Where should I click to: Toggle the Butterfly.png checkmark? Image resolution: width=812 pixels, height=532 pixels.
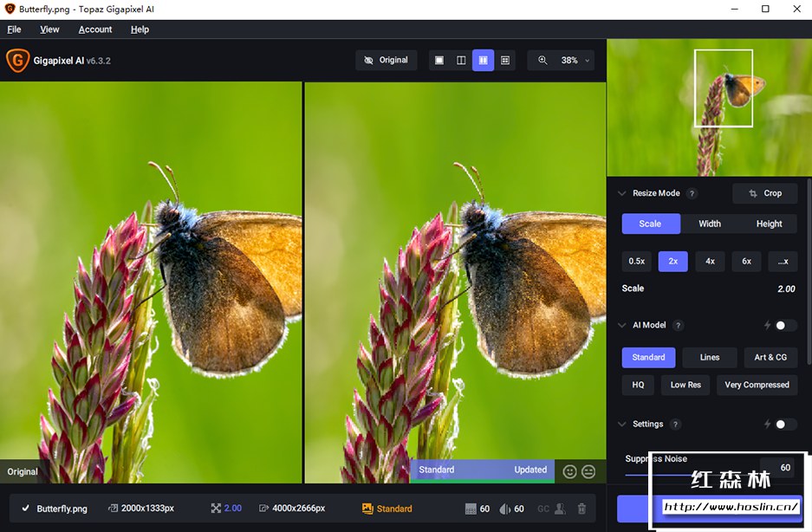25,508
